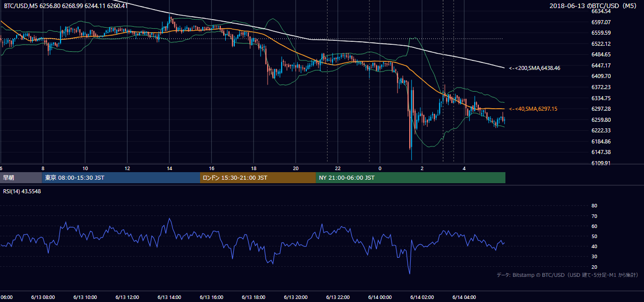This screenshot has width=644, height=302.
Task: Click the bottom date label 6/13 20:00
Action: pyautogui.click(x=296, y=297)
